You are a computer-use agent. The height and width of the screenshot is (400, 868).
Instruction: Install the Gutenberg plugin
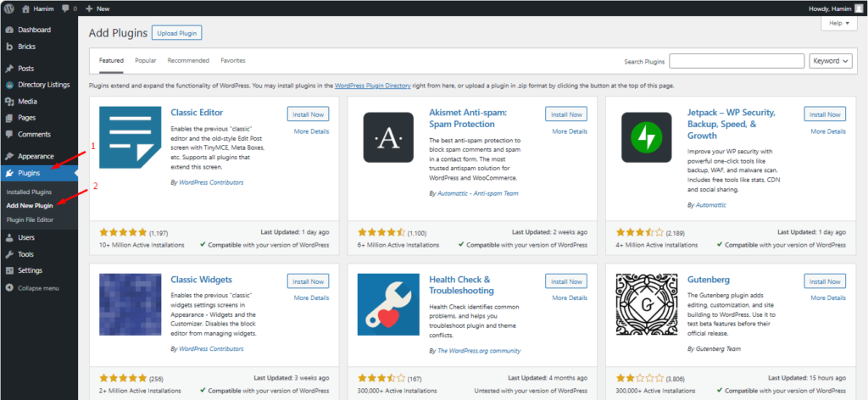pyautogui.click(x=825, y=281)
